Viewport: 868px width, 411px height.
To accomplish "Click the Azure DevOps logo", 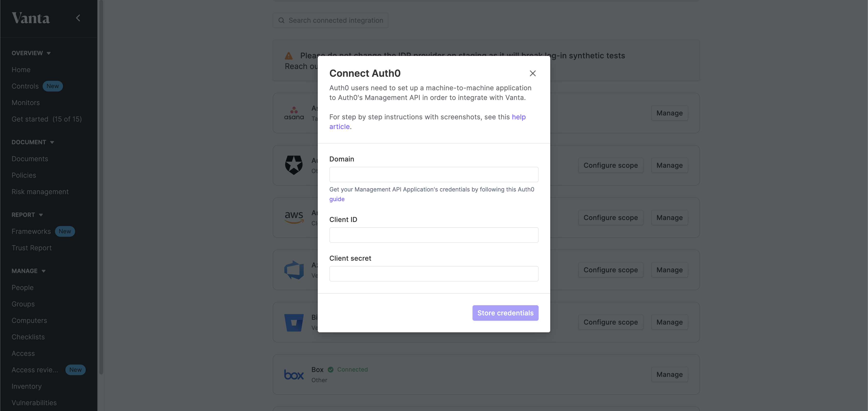I will click(294, 270).
